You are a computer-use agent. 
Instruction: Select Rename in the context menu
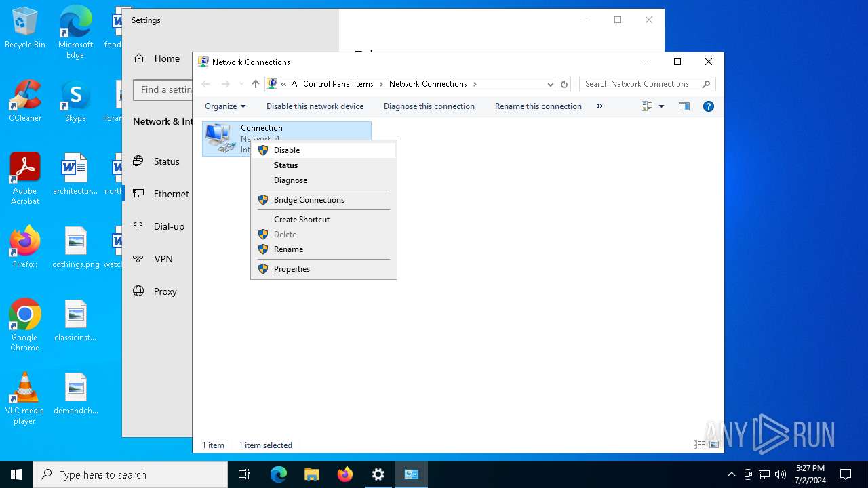click(x=323, y=249)
